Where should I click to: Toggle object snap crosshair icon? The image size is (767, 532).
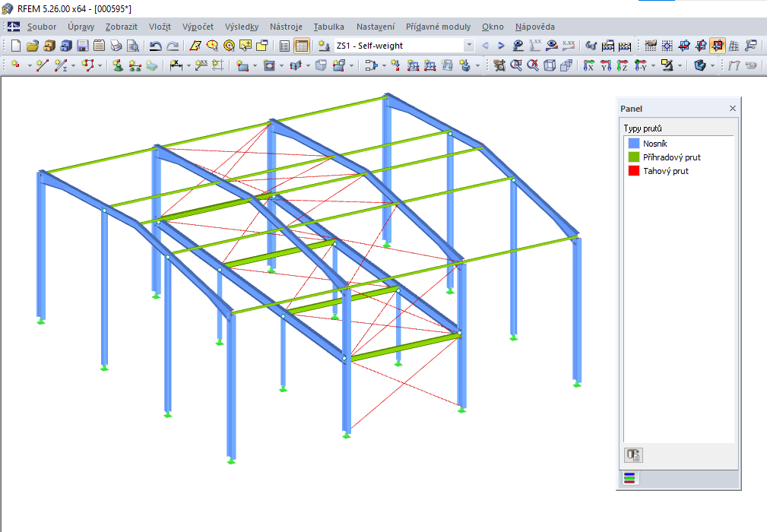(667, 46)
